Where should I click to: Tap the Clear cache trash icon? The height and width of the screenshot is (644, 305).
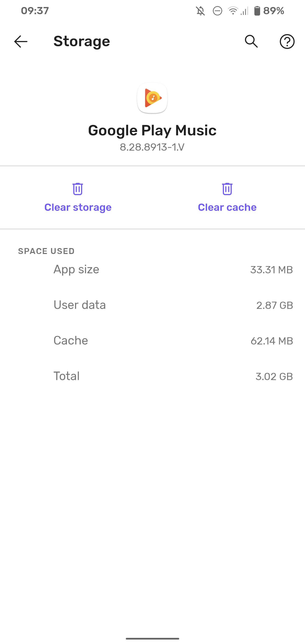click(x=227, y=189)
